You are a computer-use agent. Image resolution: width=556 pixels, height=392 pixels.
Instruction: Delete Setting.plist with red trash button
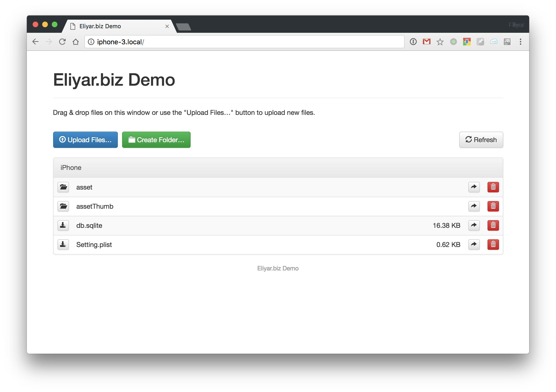tap(493, 244)
